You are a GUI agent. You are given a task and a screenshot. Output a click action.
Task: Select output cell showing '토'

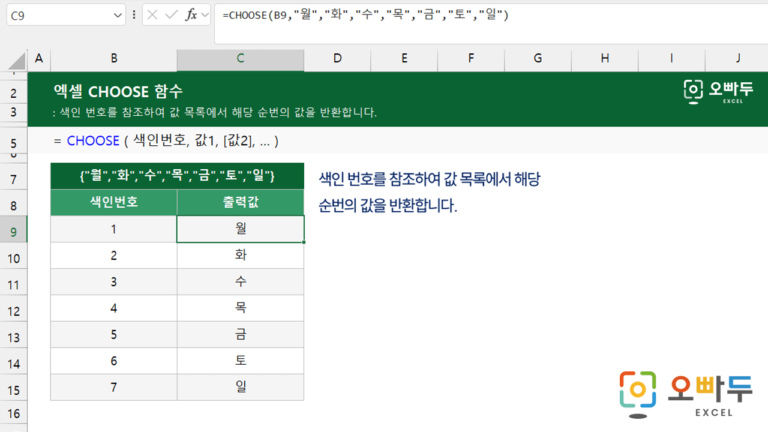(x=240, y=361)
